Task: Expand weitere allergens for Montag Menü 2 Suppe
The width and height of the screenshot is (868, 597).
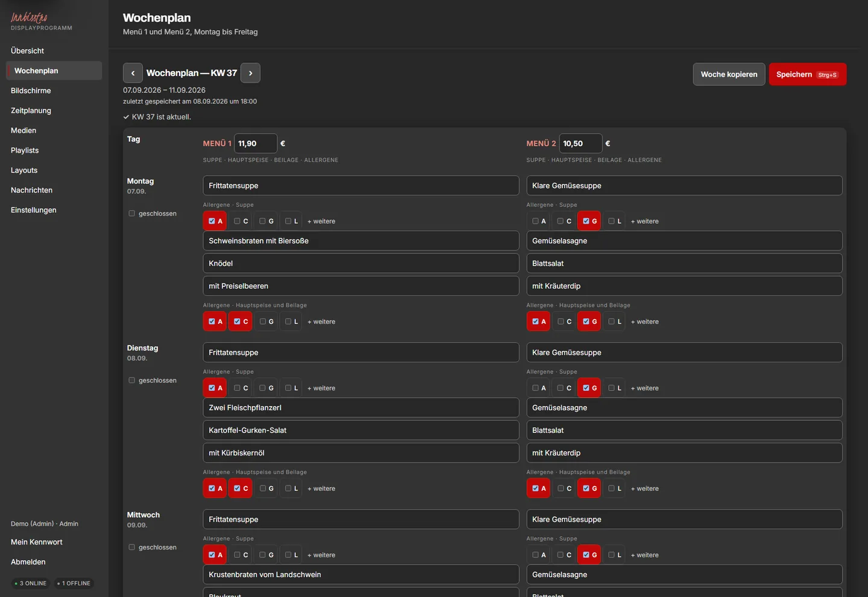Action: pos(644,221)
